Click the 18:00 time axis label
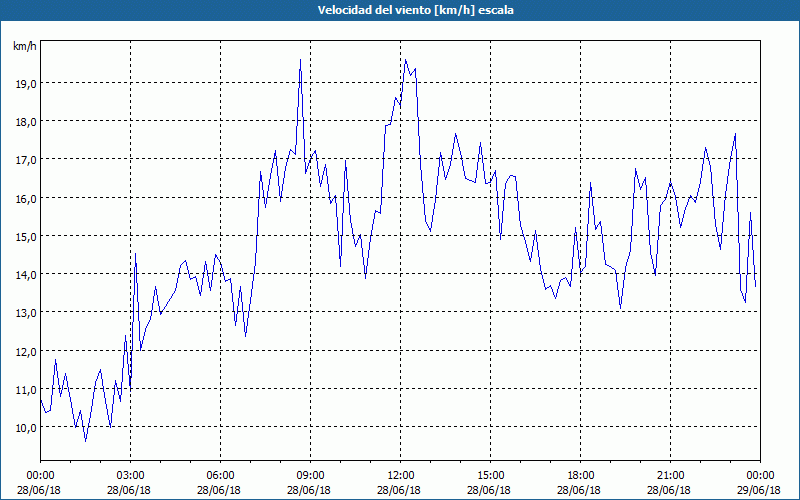800x500 pixels. (581, 476)
